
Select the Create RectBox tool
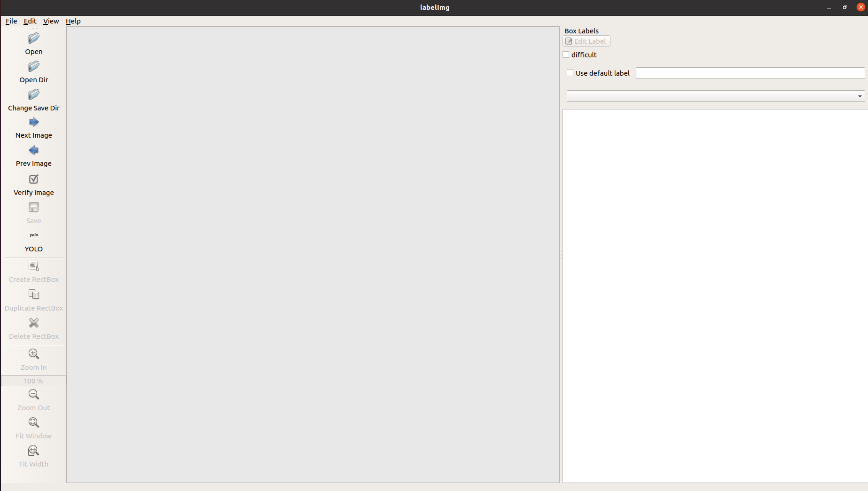pos(34,266)
